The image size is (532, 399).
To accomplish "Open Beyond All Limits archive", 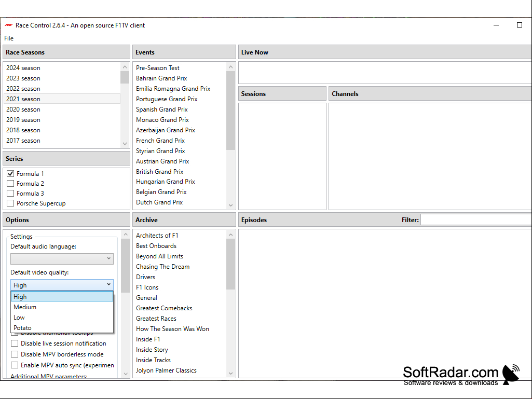I will [x=180, y=256].
